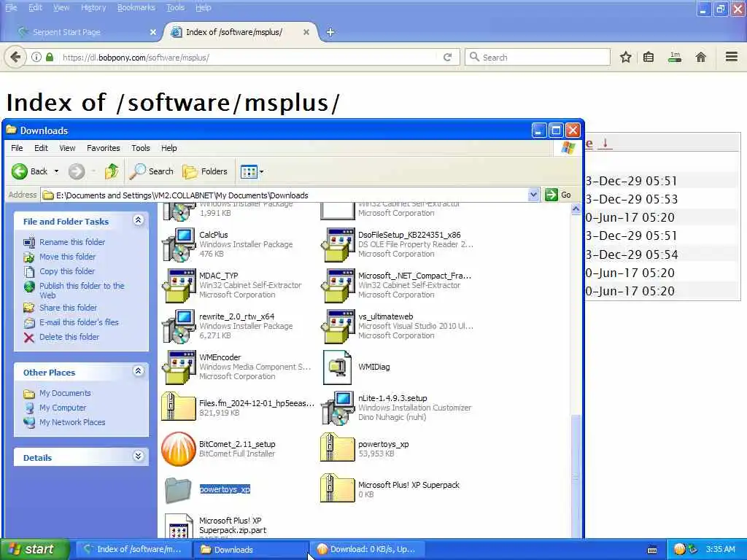Select the Files.fm zip archive icon
The width and height of the screenshot is (747, 560).
click(x=179, y=407)
